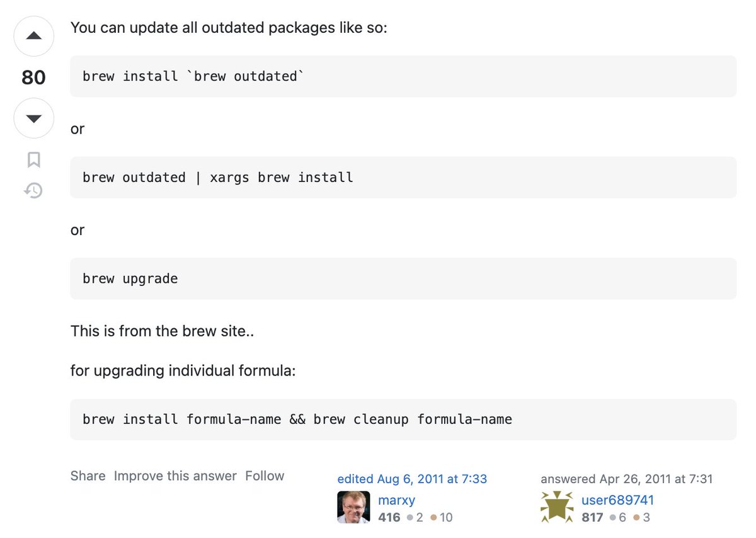Click the xargs brew install code block
The width and height of the screenshot is (756, 538).
tap(403, 178)
